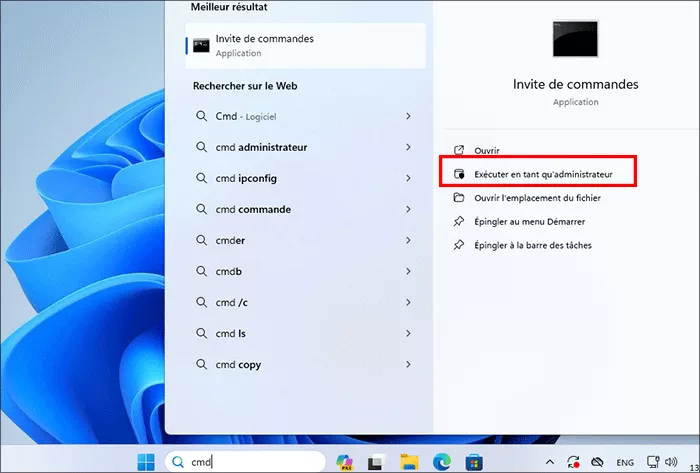The width and height of the screenshot is (700, 473).
Task: Select the cmder web suggestion
Action: (x=305, y=240)
